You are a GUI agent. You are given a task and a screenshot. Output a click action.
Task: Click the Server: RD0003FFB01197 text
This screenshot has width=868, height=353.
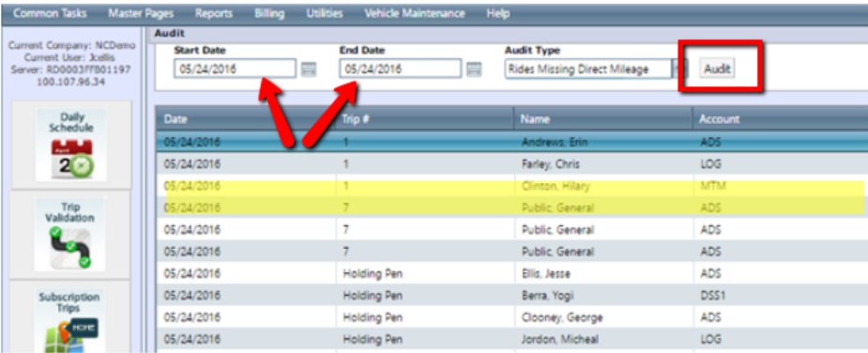[70, 69]
